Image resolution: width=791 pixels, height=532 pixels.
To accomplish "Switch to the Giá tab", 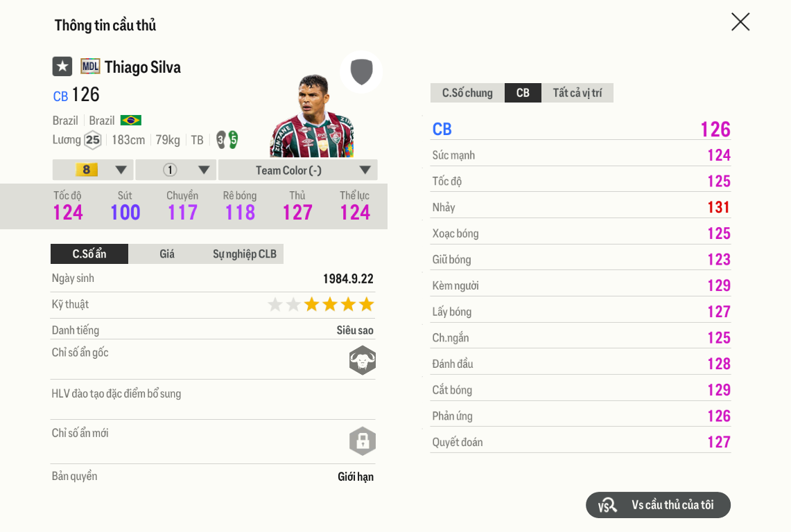I will (x=167, y=254).
